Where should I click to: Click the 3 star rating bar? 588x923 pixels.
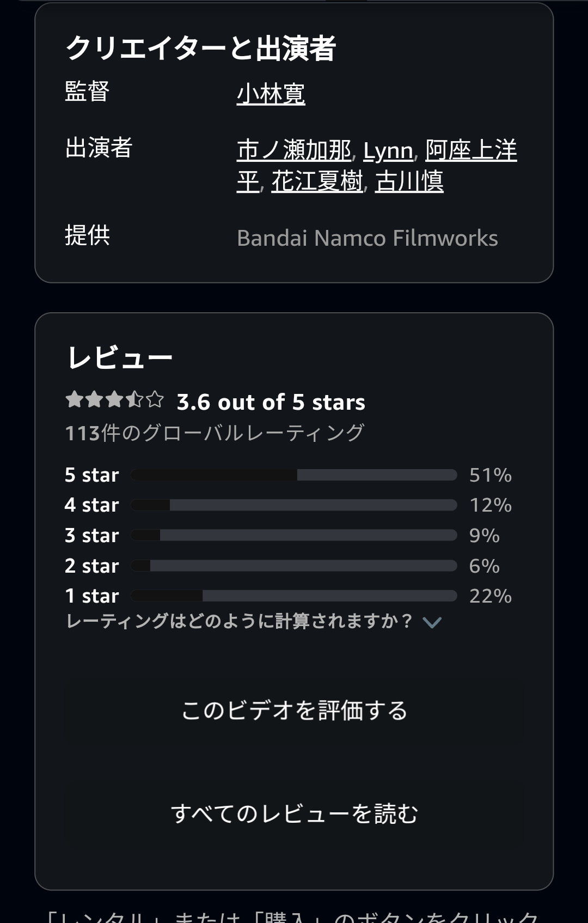[x=294, y=536]
